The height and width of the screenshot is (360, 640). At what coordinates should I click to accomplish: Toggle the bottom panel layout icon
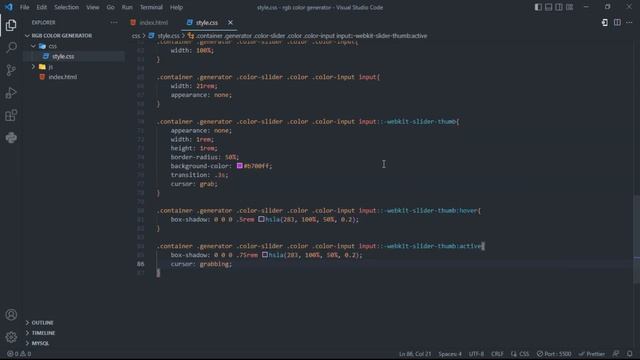click(x=549, y=7)
